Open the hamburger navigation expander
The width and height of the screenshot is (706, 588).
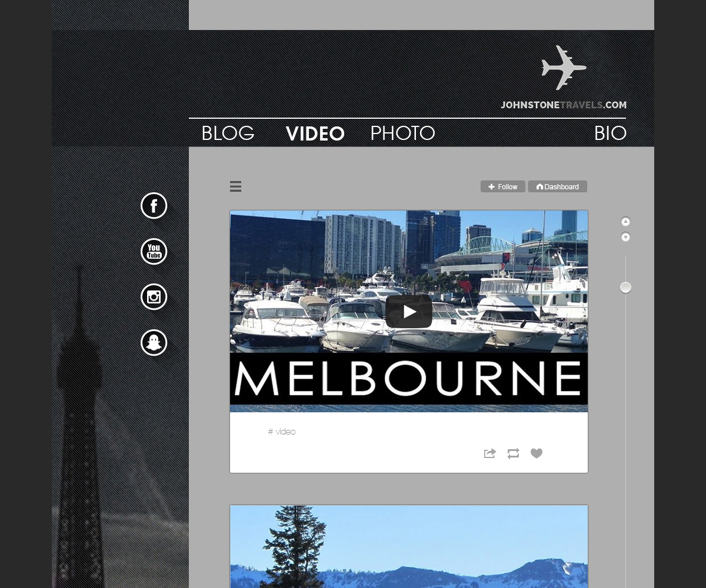[x=235, y=186]
